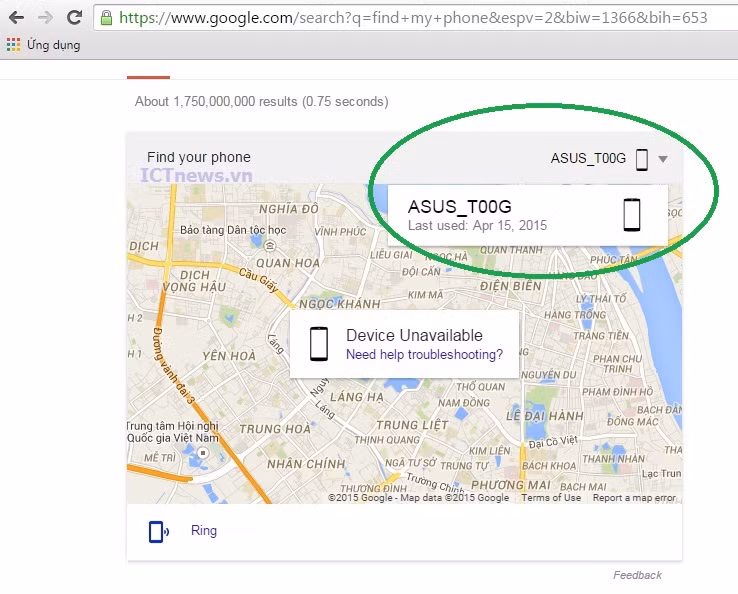Viewport: 738px width, 594px height.
Task: Click the browser Back arrow button
Action: click(16, 17)
